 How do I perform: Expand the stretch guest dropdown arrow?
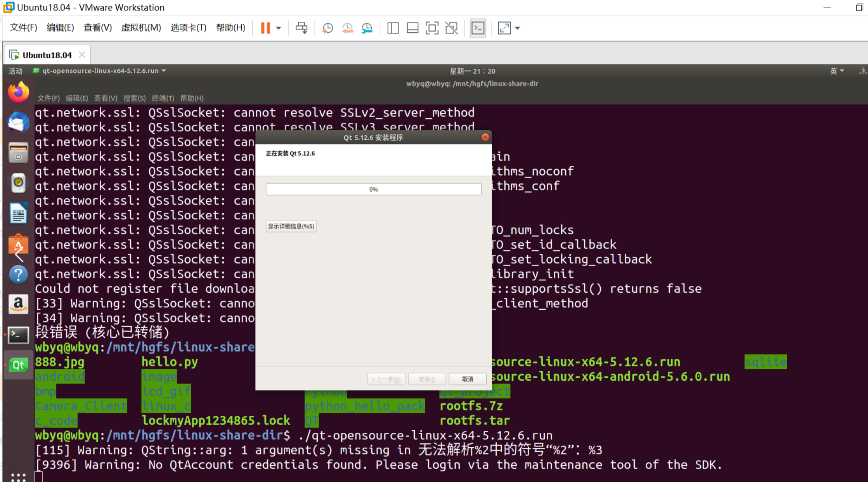pyautogui.click(x=518, y=28)
